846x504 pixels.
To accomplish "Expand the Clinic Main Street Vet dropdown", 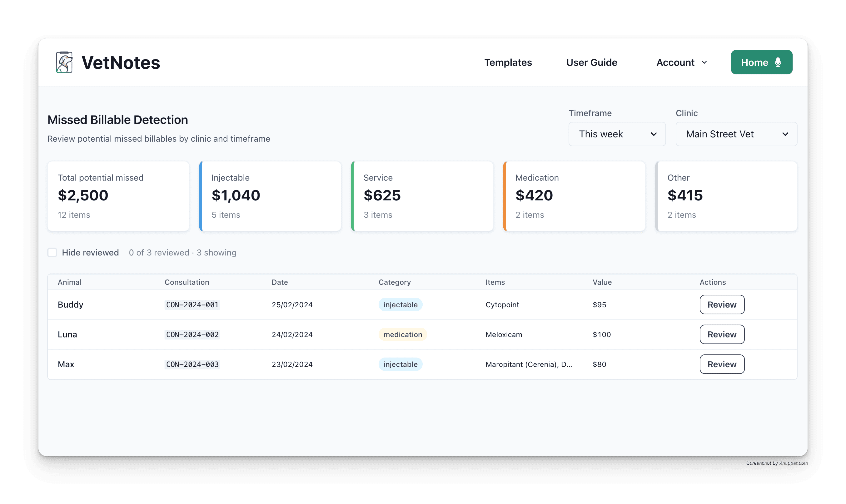I will [x=736, y=134].
